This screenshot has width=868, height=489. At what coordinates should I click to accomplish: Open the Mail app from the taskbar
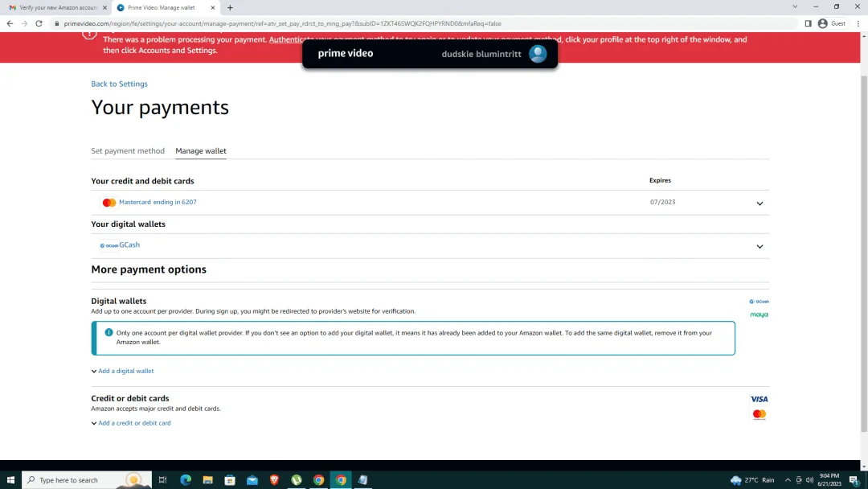point(252,480)
